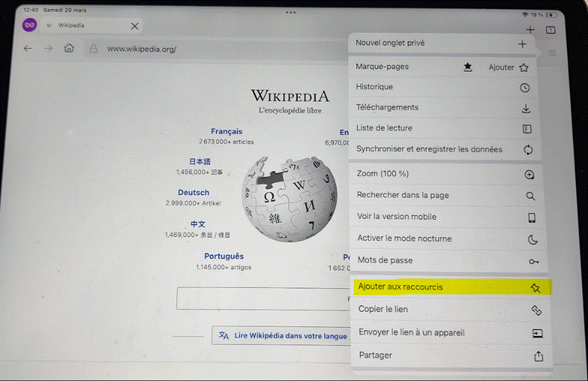Go back with the left arrow

[x=28, y=48]
